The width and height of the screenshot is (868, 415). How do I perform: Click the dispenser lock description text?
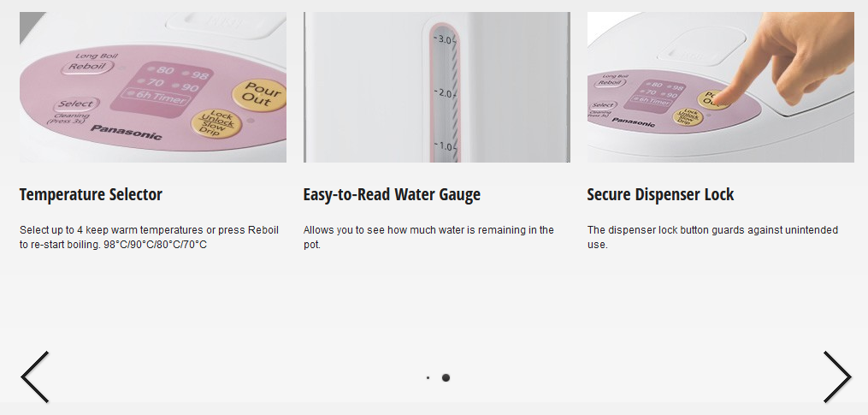point(712,237)
